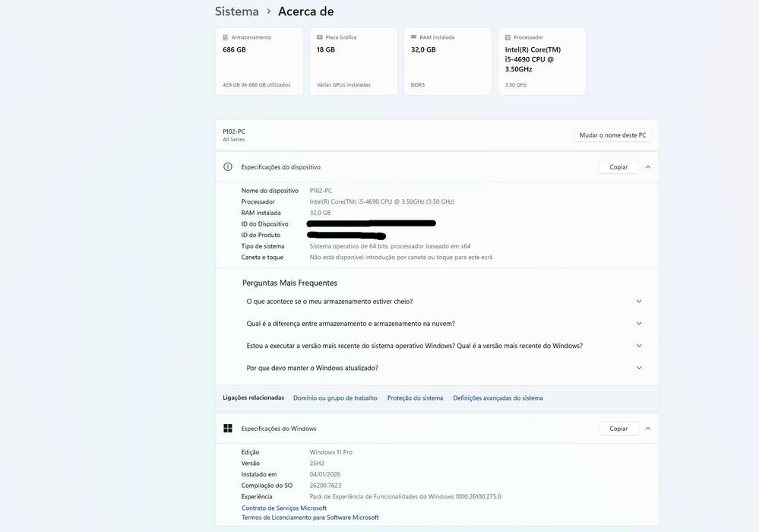759x532 pixels.
Task: Click the Windows logo icon beside Especificações do Windows
Action: 227,429
